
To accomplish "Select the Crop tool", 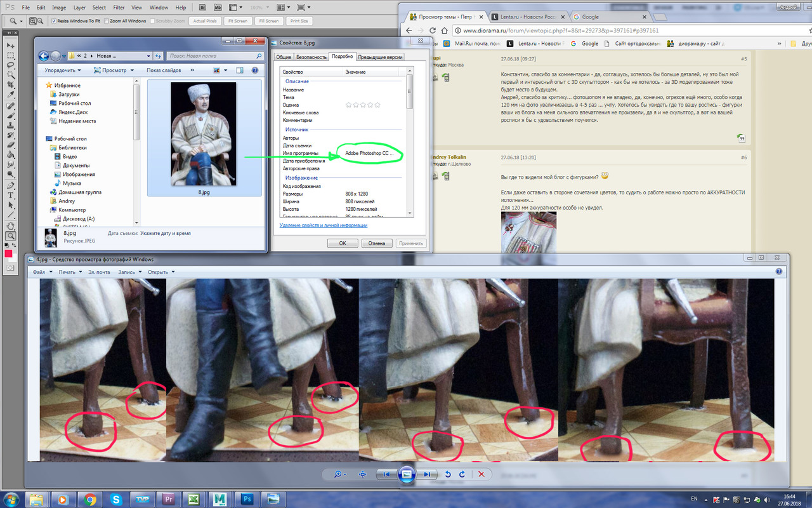I will [10, 84].
